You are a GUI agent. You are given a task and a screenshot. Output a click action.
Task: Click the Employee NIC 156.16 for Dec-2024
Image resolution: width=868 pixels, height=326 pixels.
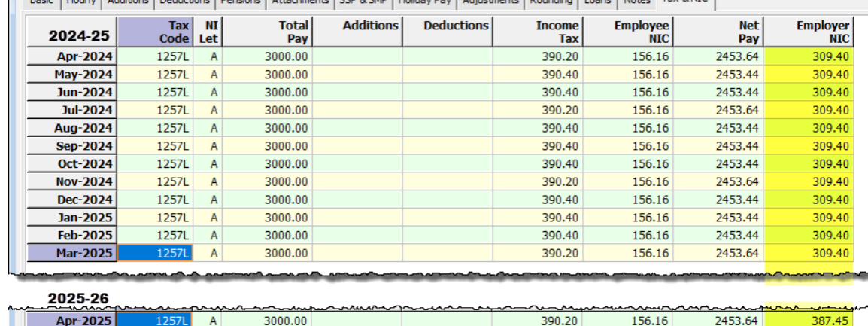coord(628,199)
